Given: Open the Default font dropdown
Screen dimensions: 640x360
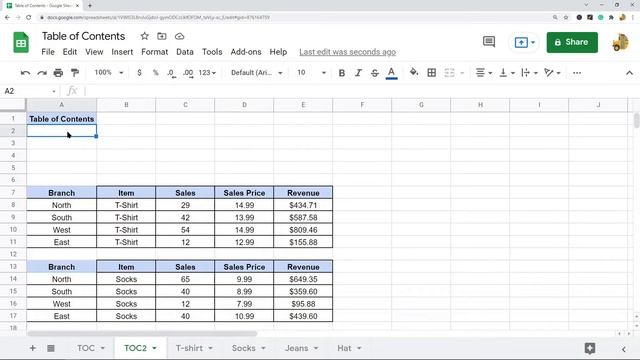Looking at the screenshot, I should [256, 73].
